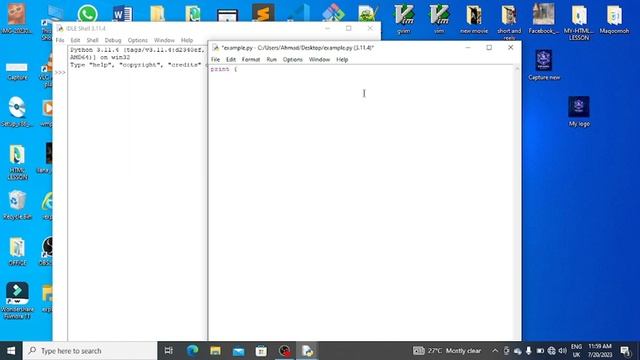Open Mail app from taskbar

(238, 351)
